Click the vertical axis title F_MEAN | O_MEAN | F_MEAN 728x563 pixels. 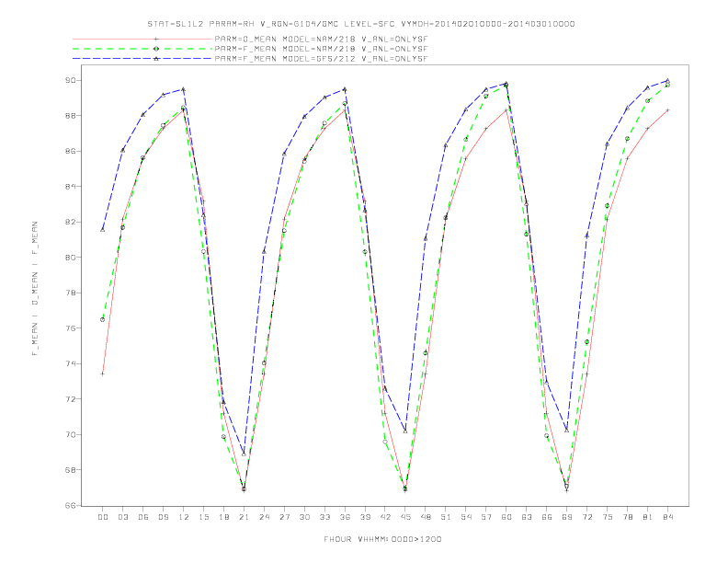[x=35, y=289]
